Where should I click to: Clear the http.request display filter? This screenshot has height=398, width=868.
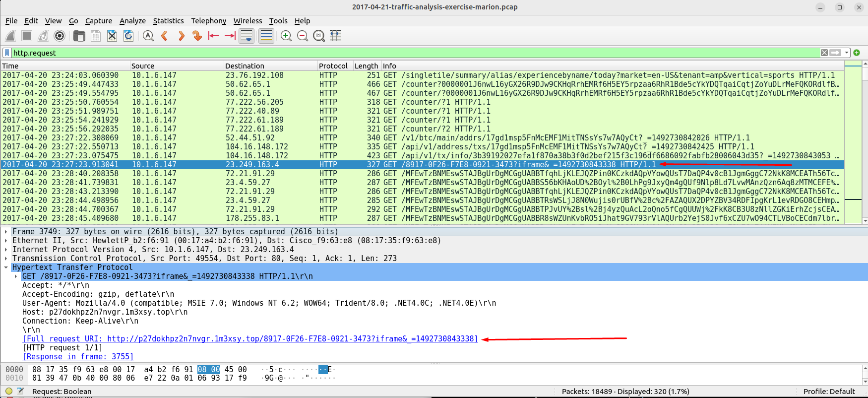[824, 53]
